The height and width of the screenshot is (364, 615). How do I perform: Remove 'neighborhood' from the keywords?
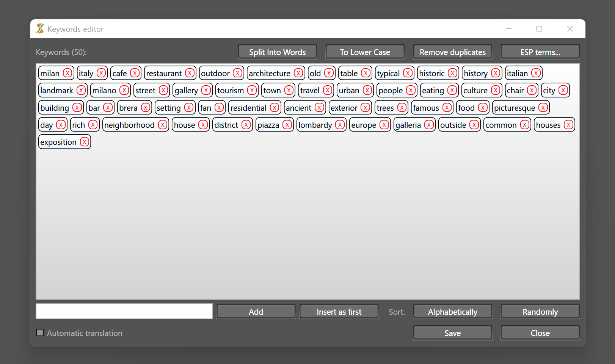(163, 124)
